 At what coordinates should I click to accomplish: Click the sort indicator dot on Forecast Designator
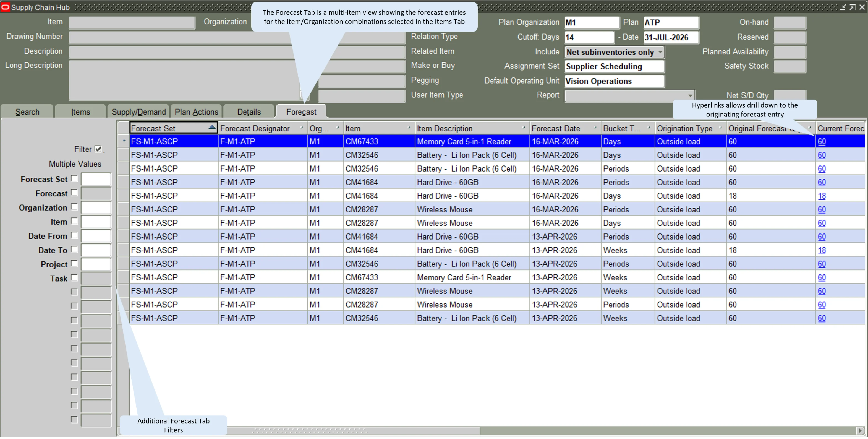click(x=301, y=128)
